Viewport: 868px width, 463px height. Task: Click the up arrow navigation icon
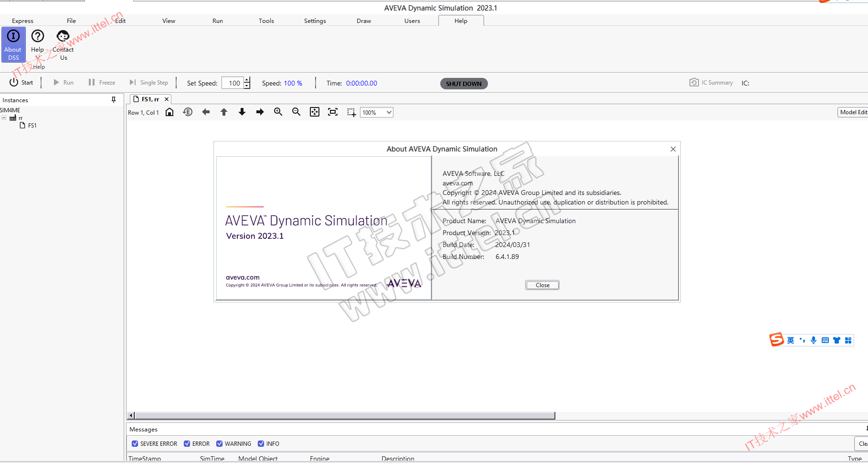tap(224, 112)
